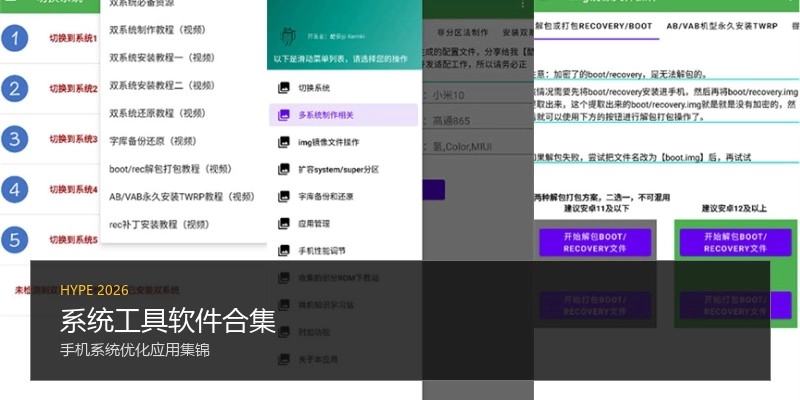Tap the blue number 4 circle icon
Image resolution: width=800 pixels, height=400 pixels.
pos(14,189)
